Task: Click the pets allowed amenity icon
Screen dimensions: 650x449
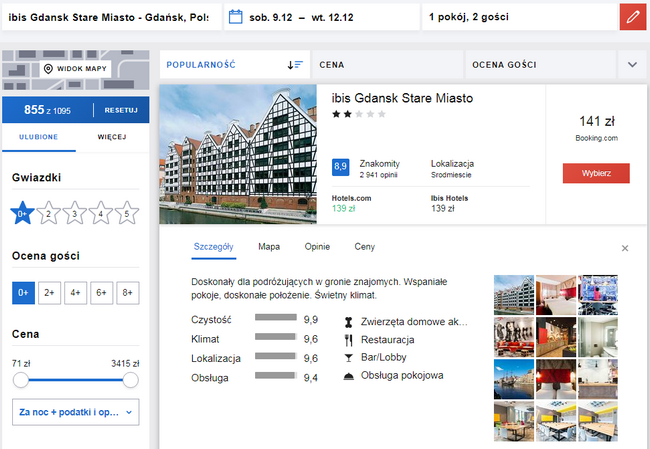Action: 349,322
